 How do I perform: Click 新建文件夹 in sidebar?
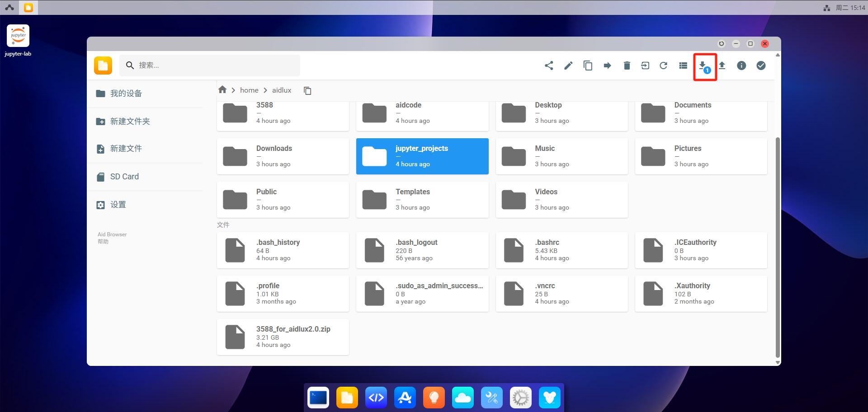145,122
